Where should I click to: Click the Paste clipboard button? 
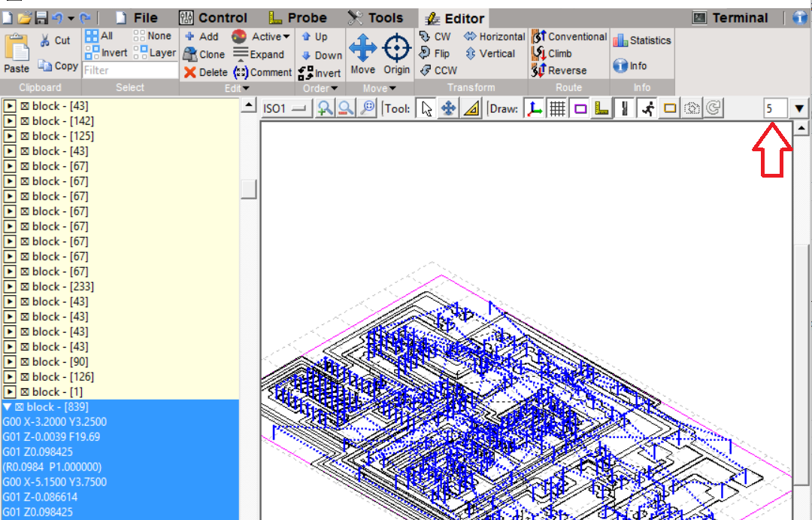tap(17, 53)
